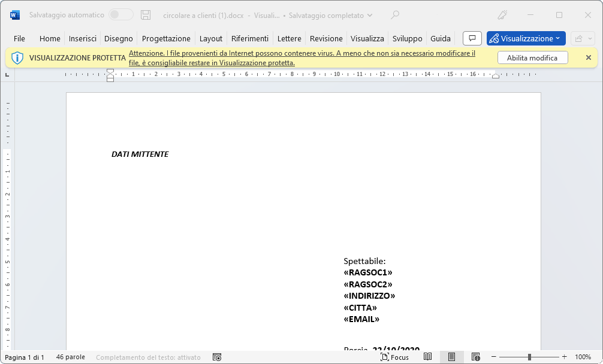The height and width of the screenshot is (364, 603).
Task: Click the «EMAIL» merge field
Action: (x=361, y=319)
